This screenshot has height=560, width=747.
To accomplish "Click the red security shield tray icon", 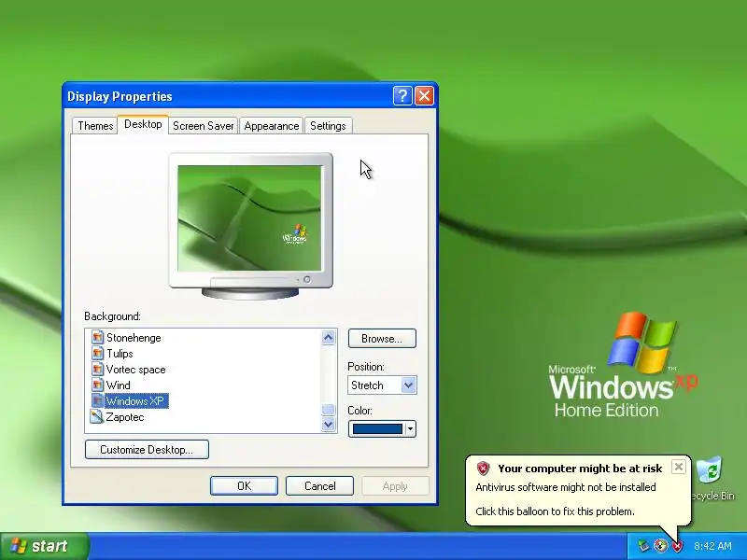I will click(677, 546).
